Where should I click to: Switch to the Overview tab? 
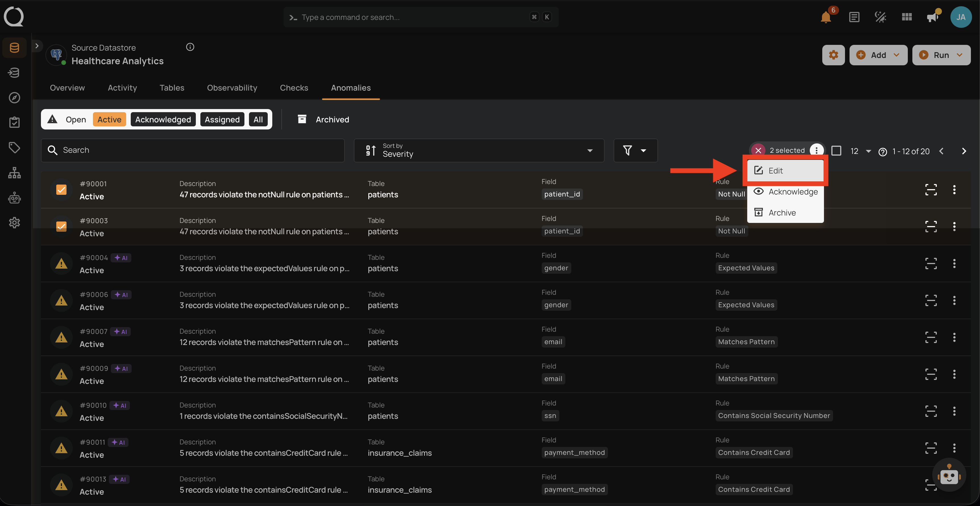(67, 88)
